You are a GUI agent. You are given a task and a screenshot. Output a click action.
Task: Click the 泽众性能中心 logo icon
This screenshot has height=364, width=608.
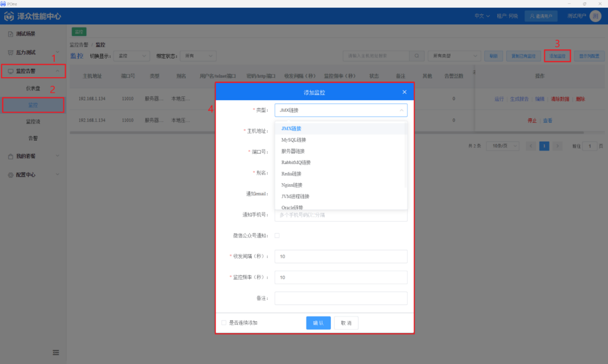9,16
